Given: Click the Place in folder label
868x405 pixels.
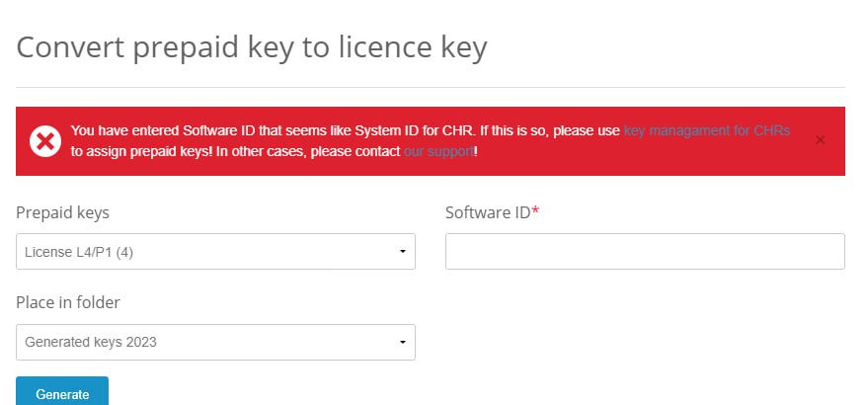Looking at the screenshot, I should pos(68,302).
